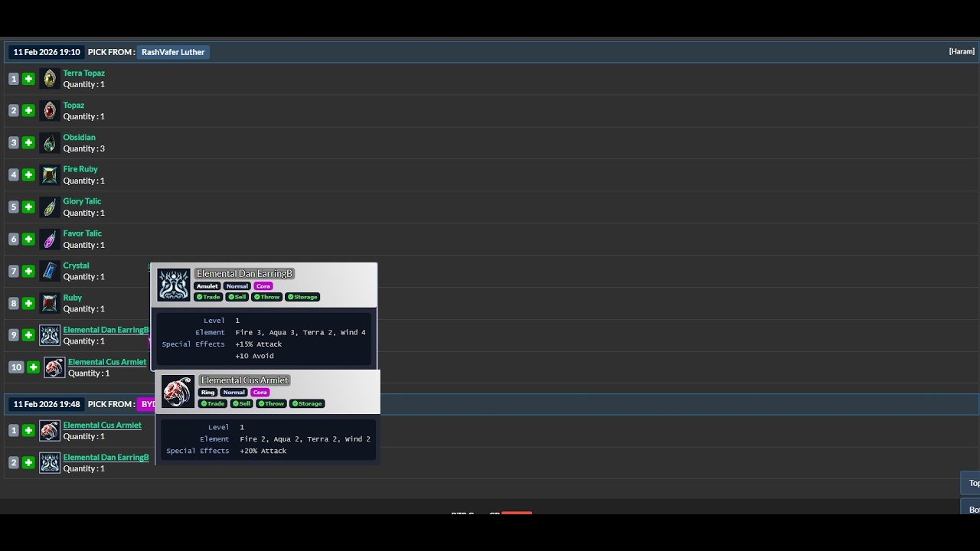Click the large earring icon in the Elemental Dan EarringB tooltip
This screenshot has height=551, width=980.
[174, 285]
